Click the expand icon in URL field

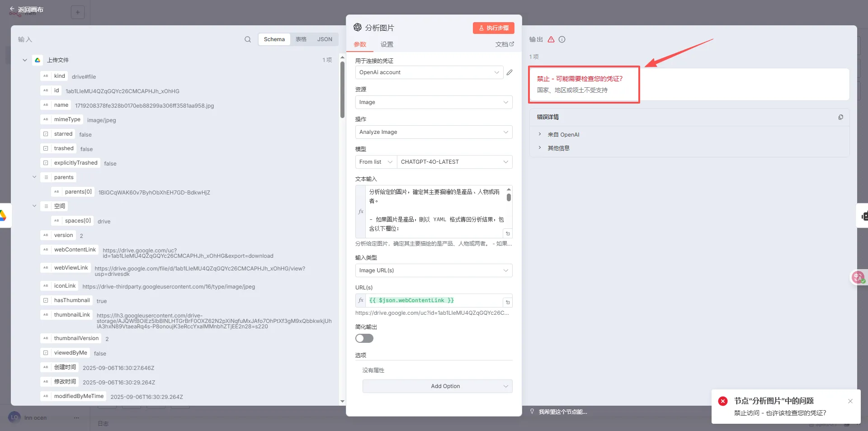(x=508, y=302)
